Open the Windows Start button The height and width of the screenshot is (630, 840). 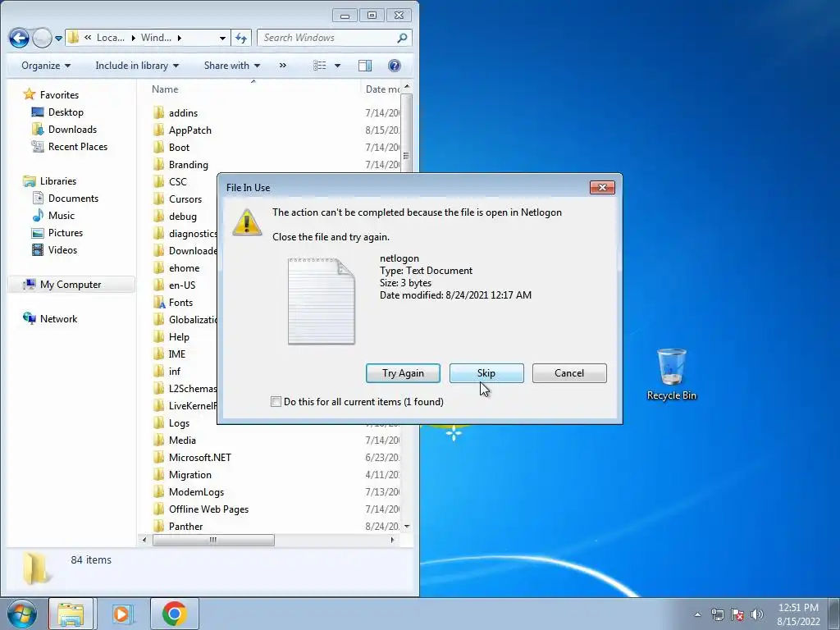tap(21, 614)
